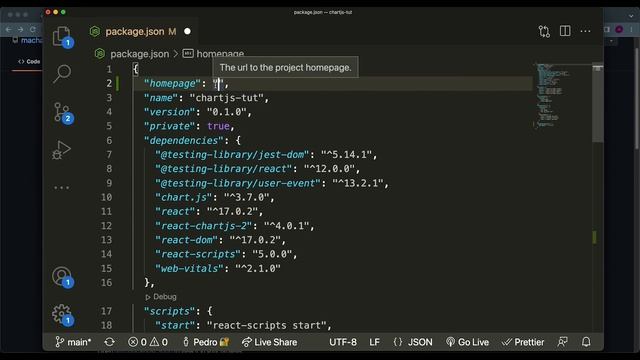This screenshot has width=640, height=360.
Task: Place cursor in the homepage value string
Action: [x=218, y=84]
